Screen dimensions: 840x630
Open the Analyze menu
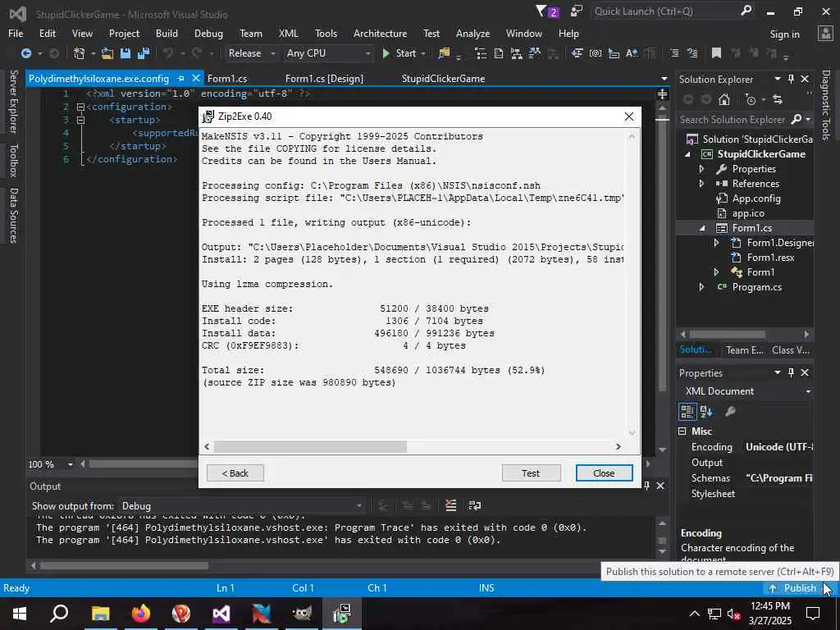coord(472,33)
